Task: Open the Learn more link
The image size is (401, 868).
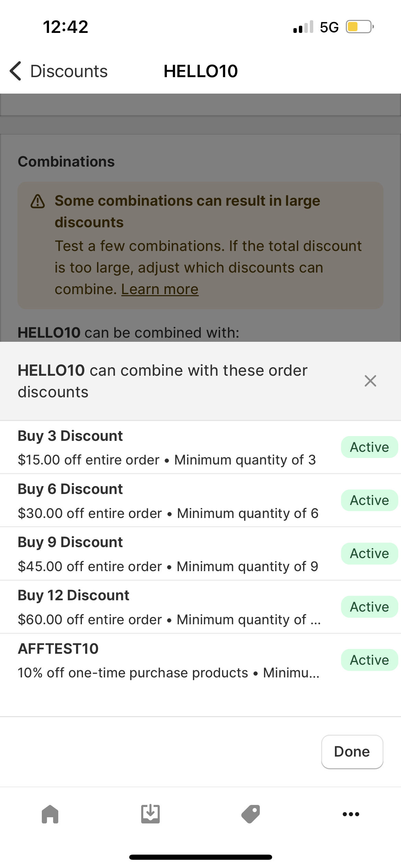Action: pos(160,289)
